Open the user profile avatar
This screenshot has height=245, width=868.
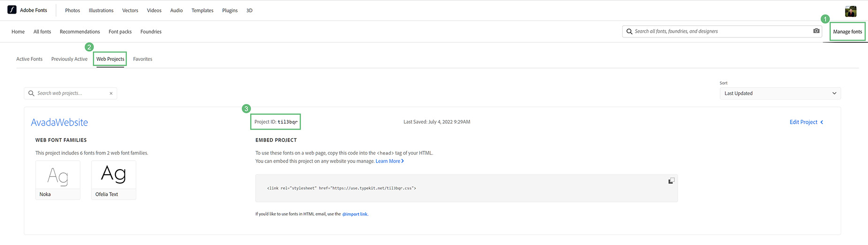coord(851,11)
